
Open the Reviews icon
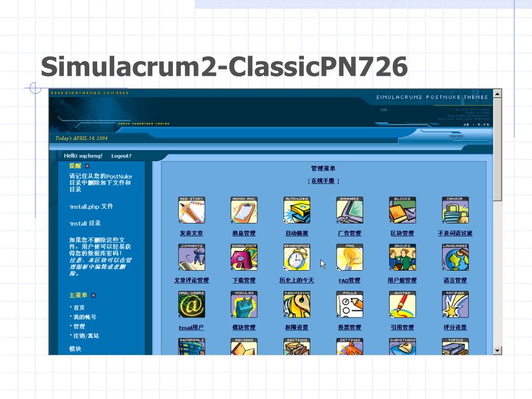click(244, 347)
